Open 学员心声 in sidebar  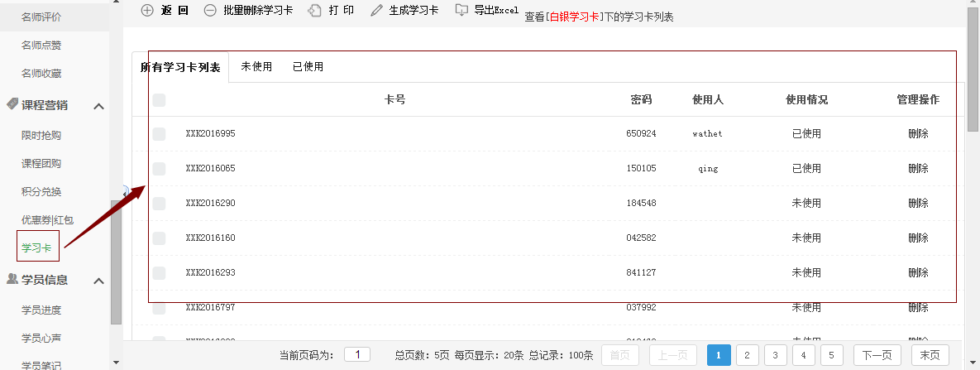[x=41, y=338]
